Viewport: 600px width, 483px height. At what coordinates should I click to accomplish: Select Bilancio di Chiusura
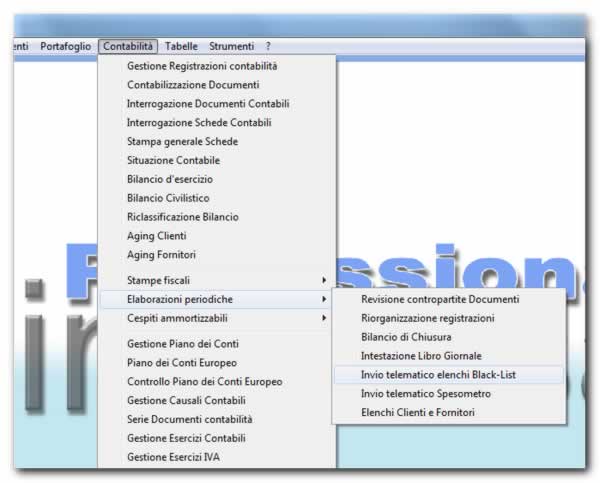[406, 337]
